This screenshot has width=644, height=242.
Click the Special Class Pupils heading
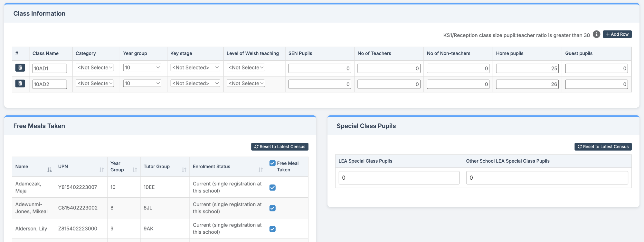point(366,126)
